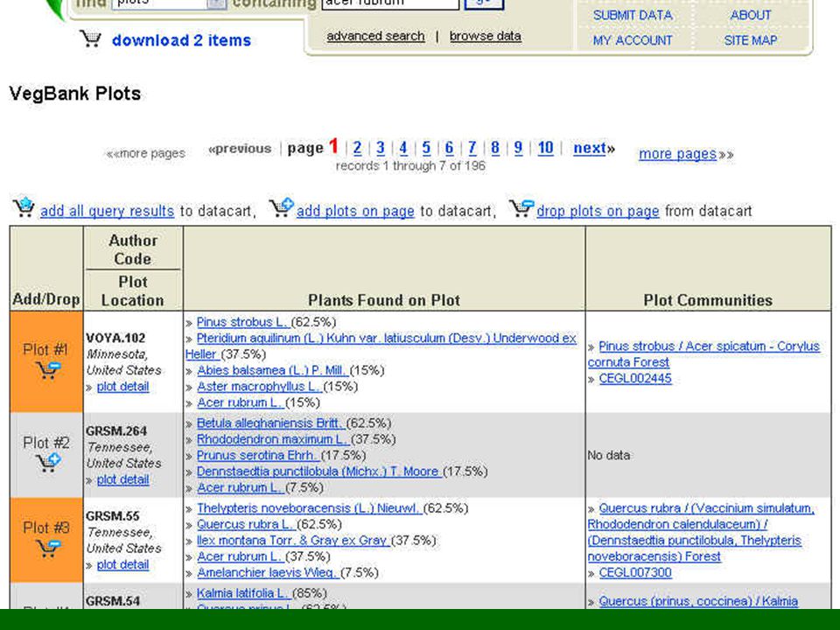Add Plot #2 to datacart via cart icon
Viewport: 840px width, 630px height.
[48, 462]
